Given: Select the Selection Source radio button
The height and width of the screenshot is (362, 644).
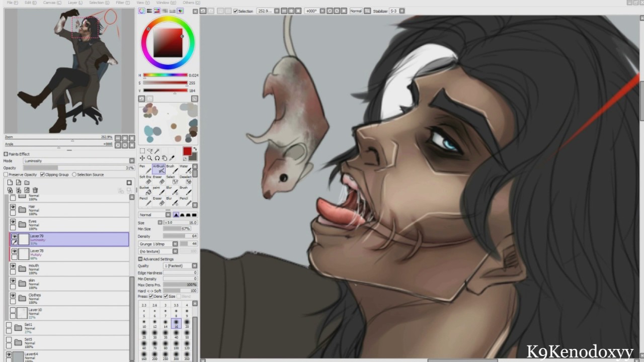Looking at the screenshot, I should point(74,174).
